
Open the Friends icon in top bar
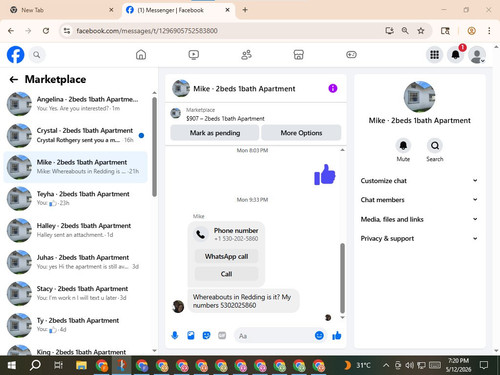[246, 55]
